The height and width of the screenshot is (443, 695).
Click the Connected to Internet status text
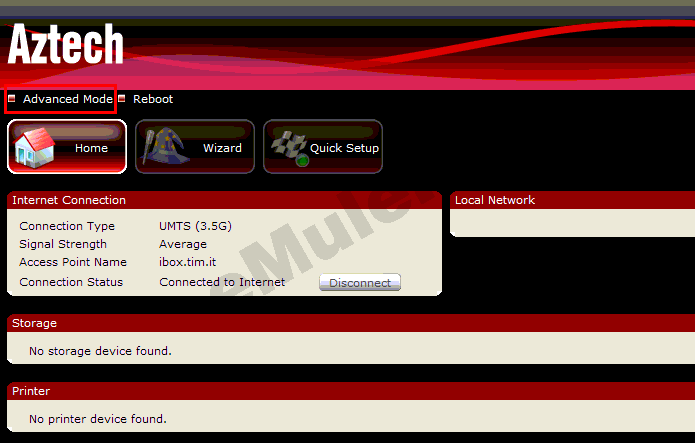pyautogui.click(x=222, y=282)
